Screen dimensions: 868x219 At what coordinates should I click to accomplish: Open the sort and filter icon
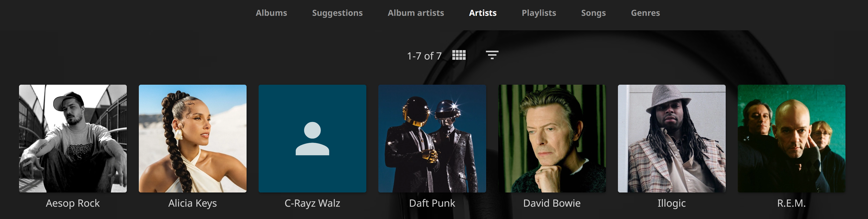point(492,55)
